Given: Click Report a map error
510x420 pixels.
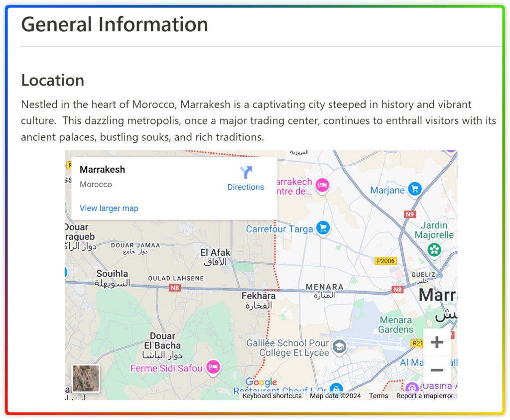Looking at the screenshot, I should [424, 396].
